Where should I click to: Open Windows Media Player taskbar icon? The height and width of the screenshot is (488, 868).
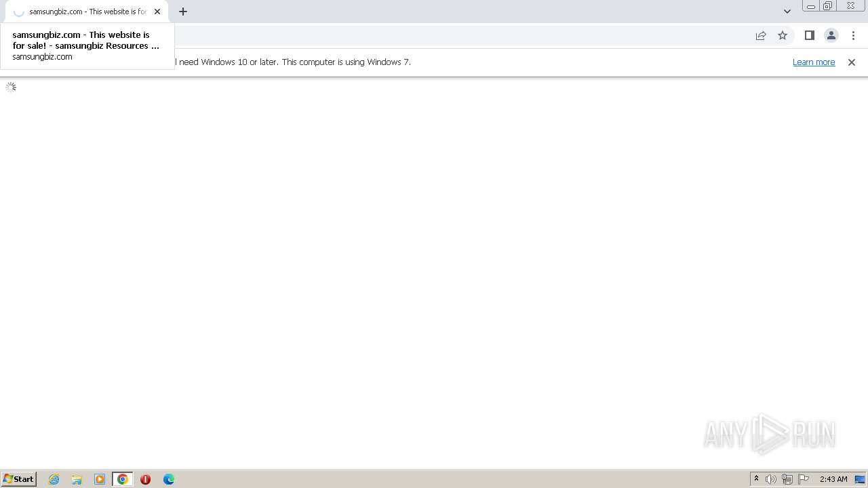(100, 479)
